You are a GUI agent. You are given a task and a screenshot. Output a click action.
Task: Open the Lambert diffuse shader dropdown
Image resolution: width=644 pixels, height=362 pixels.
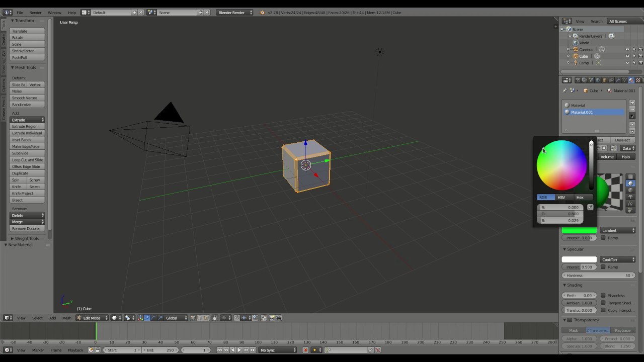pos(618,230)
